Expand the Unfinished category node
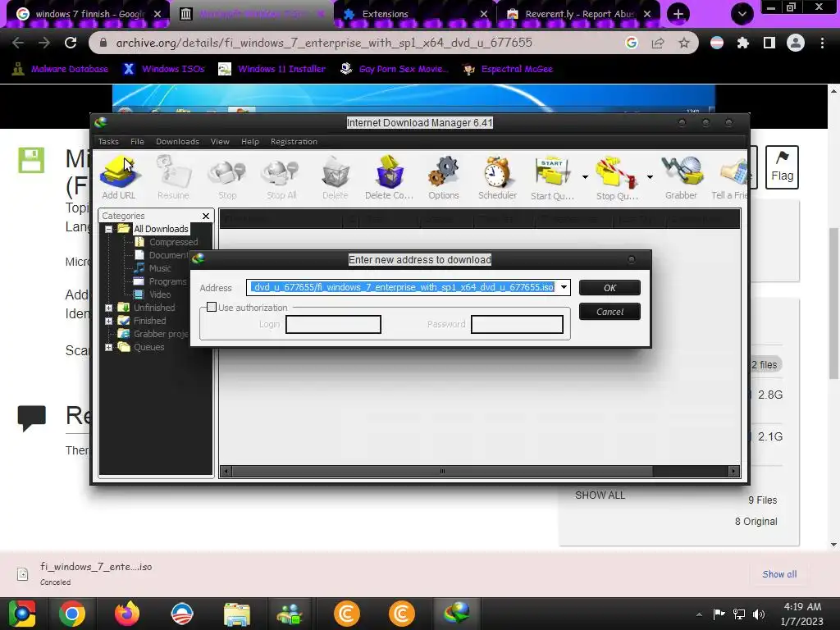The width and height of the screenshot is (840, 630). click(x=109, y=308)
